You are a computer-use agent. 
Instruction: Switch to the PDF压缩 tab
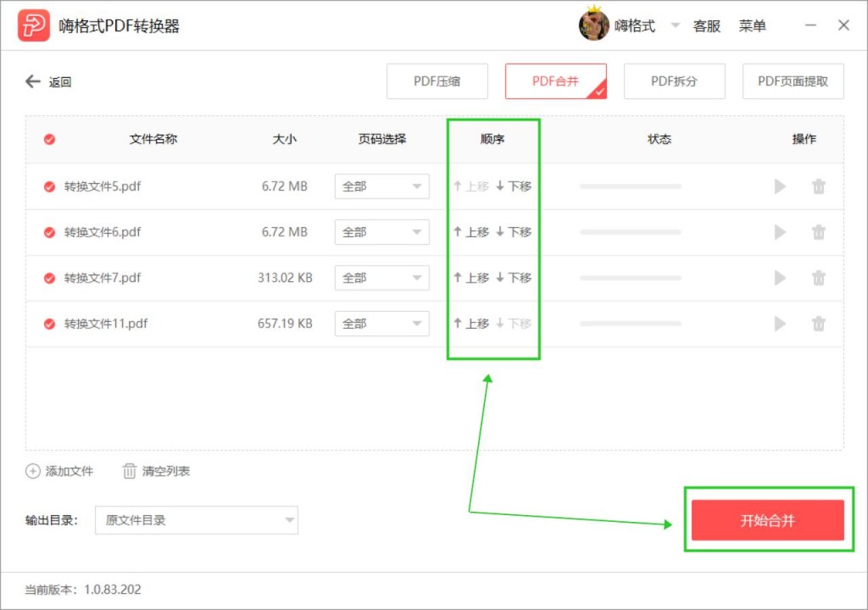click(437, 81)
